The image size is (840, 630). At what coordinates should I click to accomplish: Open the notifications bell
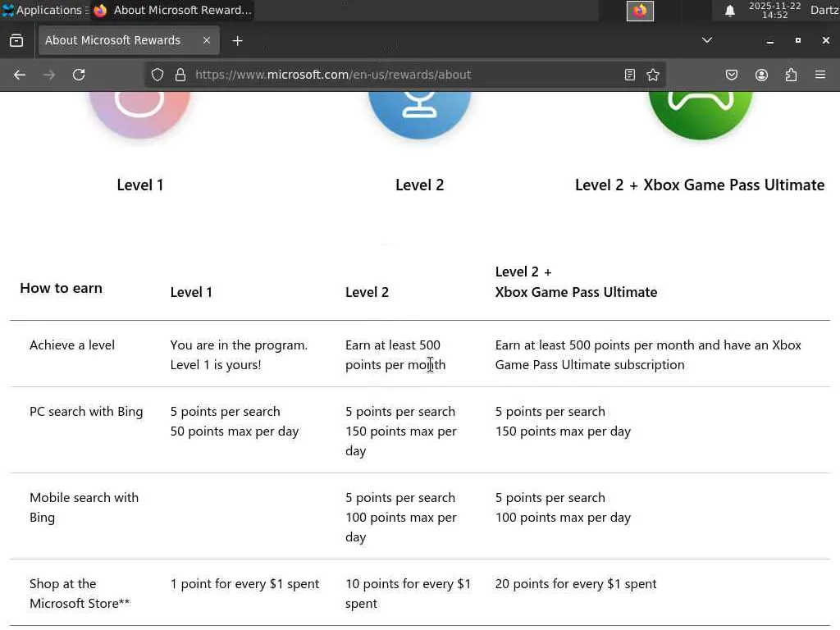729,11
